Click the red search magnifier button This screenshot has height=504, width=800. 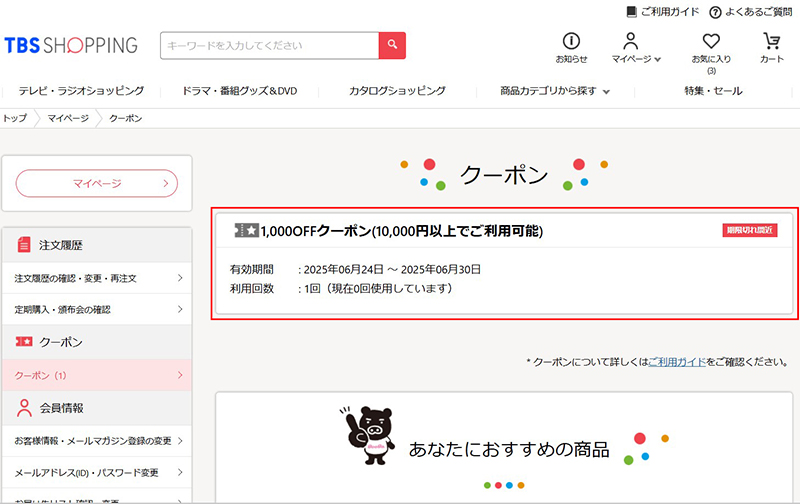click(392, 45)
